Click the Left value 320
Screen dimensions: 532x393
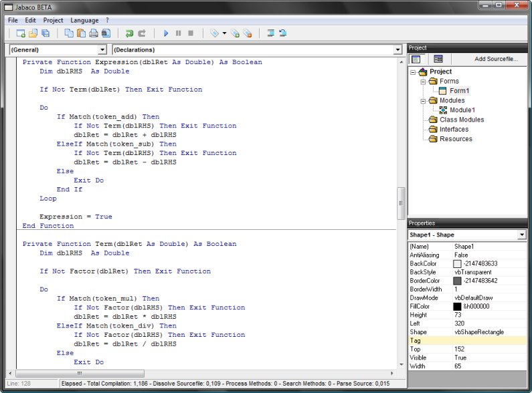coord(459,323)
